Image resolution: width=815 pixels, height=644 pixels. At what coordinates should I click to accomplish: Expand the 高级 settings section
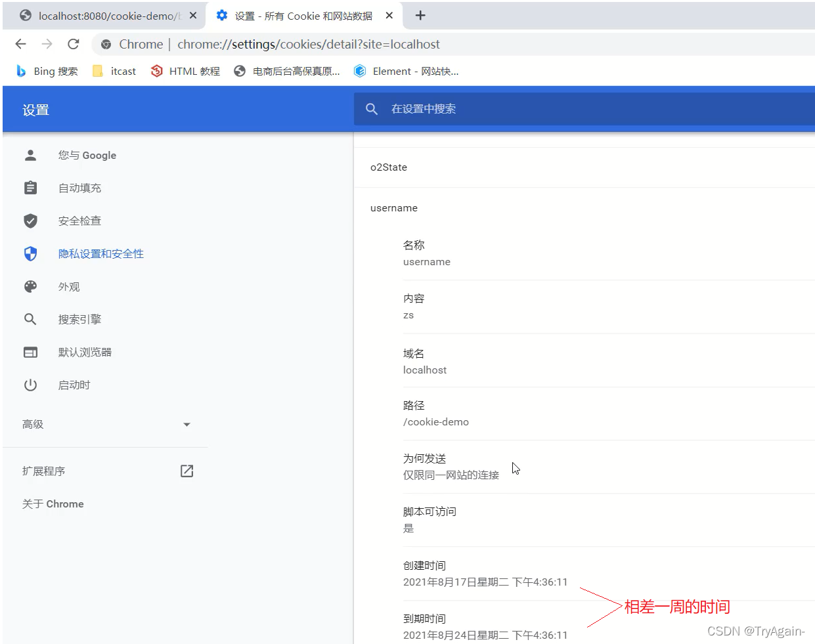coord(187,424)
